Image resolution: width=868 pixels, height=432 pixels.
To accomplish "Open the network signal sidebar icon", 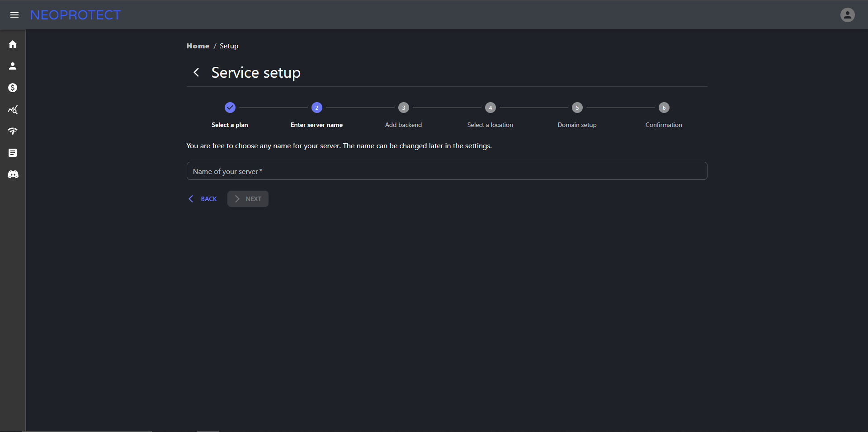I will (13, 131).
